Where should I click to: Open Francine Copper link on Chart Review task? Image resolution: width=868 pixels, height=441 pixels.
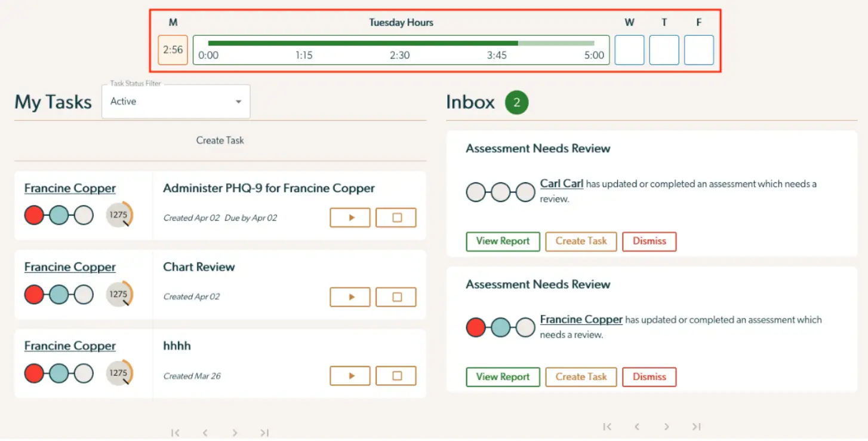tap(70, 267)
